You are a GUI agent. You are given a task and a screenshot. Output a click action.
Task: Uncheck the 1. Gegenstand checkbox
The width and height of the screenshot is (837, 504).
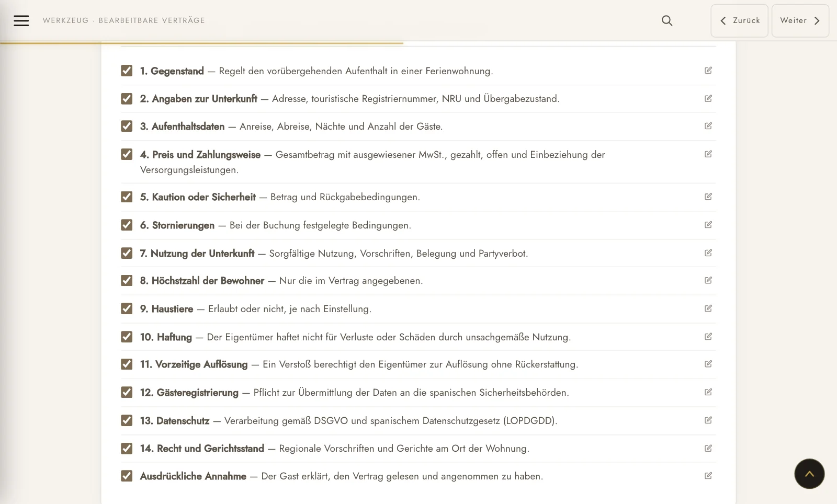[127, 71]
